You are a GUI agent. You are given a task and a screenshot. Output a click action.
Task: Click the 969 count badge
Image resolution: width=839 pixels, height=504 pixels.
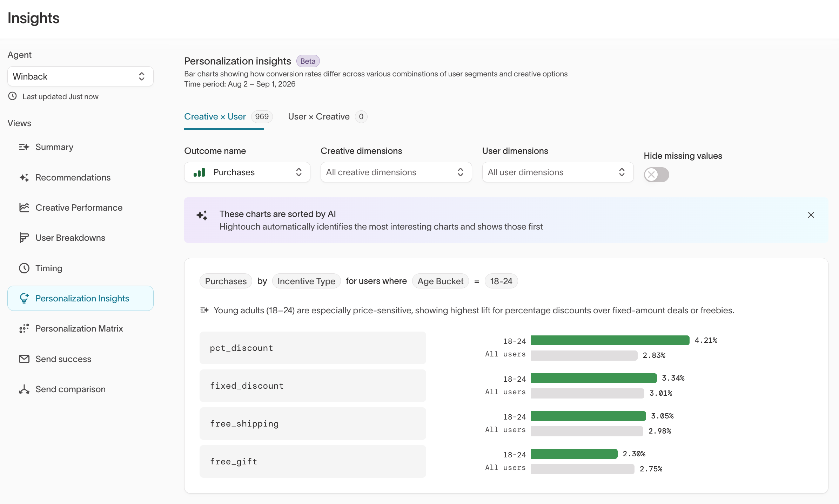(262, 116)
